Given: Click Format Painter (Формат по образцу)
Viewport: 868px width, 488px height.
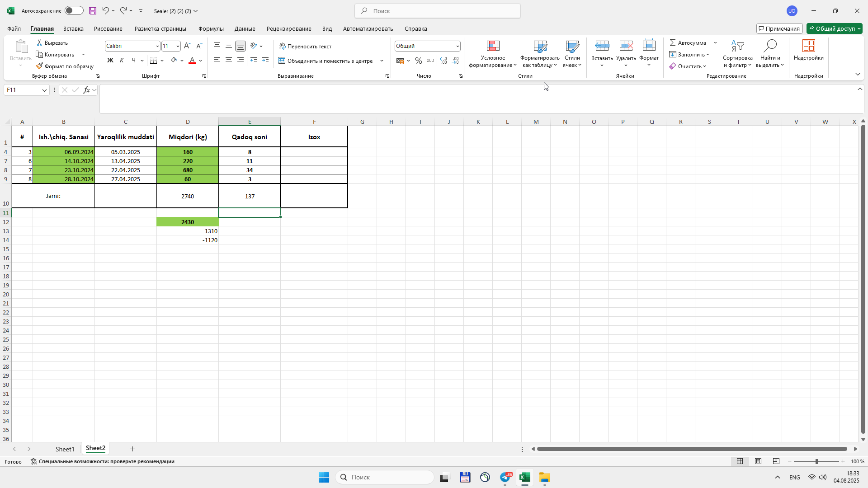Looking at the screenshot, I should (x=65, y=66).
